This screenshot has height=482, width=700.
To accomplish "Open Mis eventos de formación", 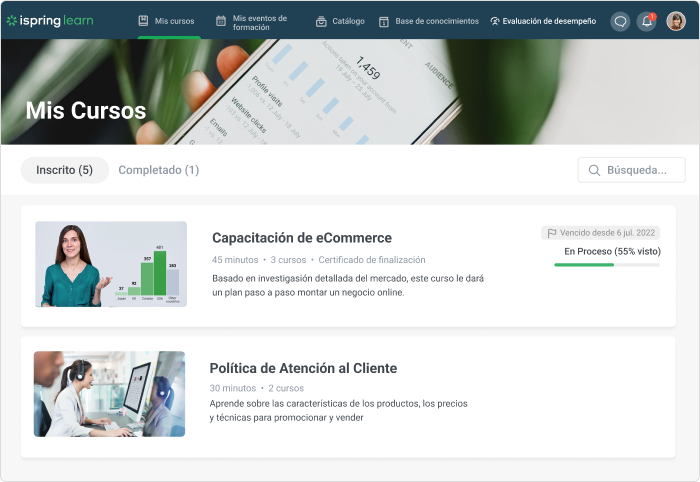I will pyautogui.click(x=252, y=22).
